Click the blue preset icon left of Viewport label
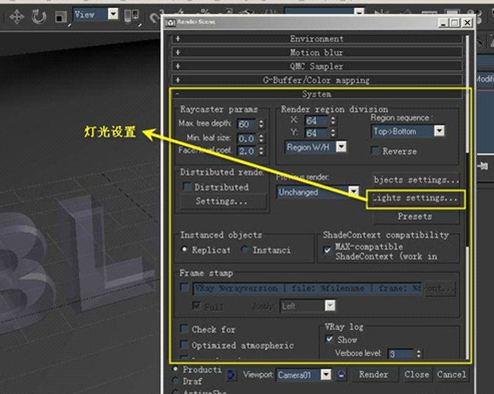Viewport: 494px width, 394px height. point(231,375)
